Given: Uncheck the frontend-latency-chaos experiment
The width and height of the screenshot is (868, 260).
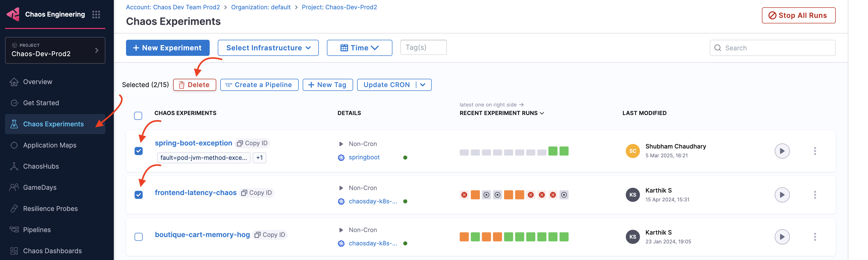Looking at the screenshot, I should click(138, 194).
